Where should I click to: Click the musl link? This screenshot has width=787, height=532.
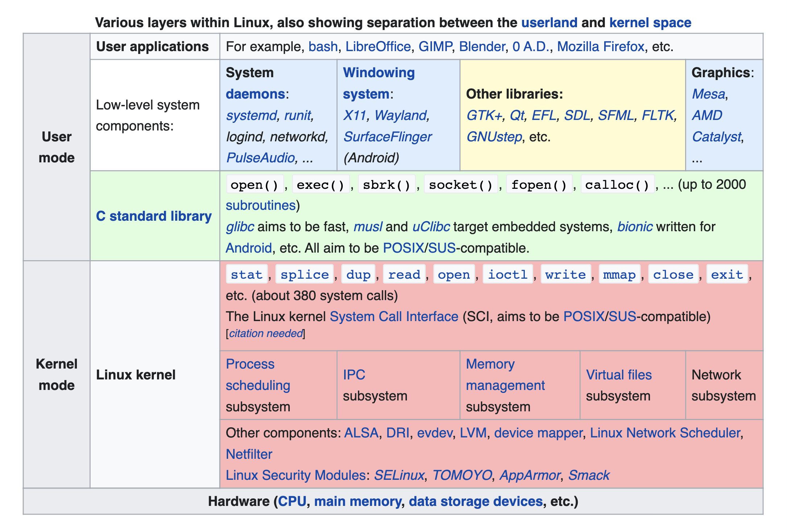[x=368, y=226]
